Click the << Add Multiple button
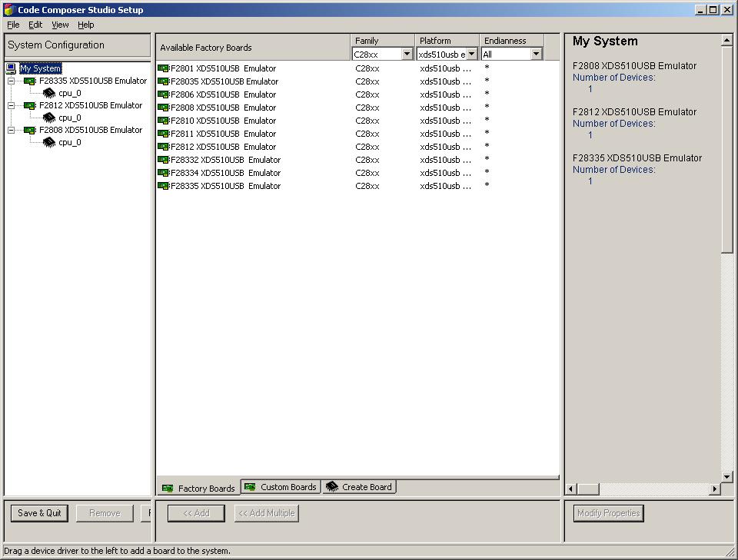 [x=267, y=513]
